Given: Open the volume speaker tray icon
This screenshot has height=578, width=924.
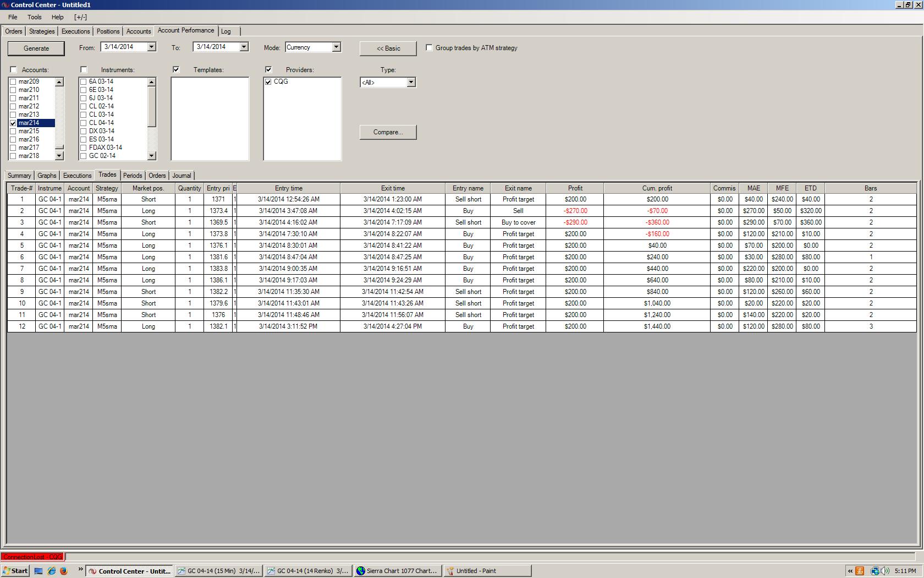Looking at the screenshot, I should point(884,571).
